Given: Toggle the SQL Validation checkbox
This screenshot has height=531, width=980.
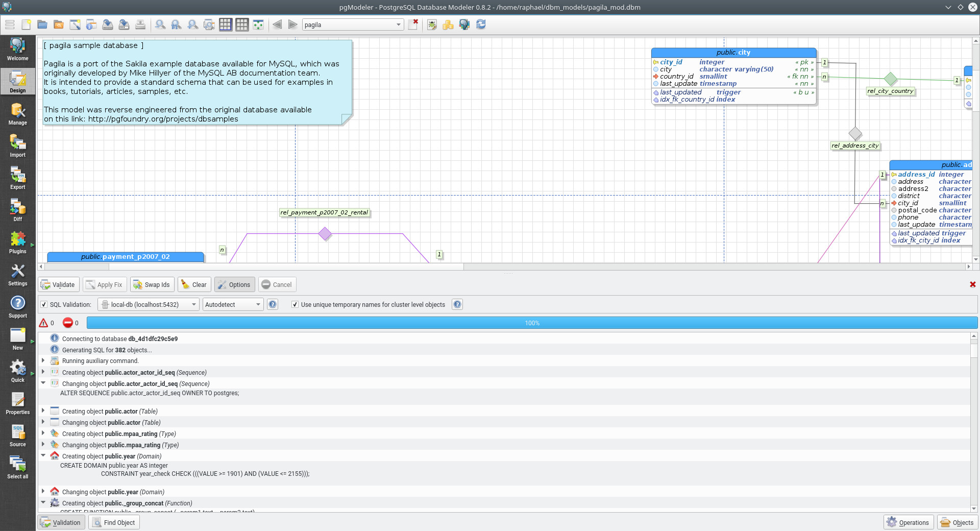Looking at the screenshot, I should [44, 304].
